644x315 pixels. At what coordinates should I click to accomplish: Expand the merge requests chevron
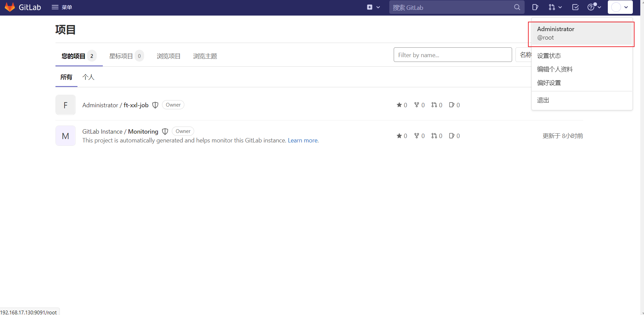[x=560, y=7]
